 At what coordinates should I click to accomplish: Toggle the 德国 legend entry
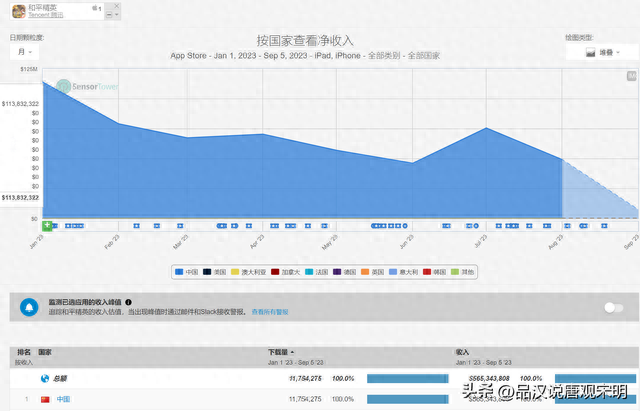(344, 272)
